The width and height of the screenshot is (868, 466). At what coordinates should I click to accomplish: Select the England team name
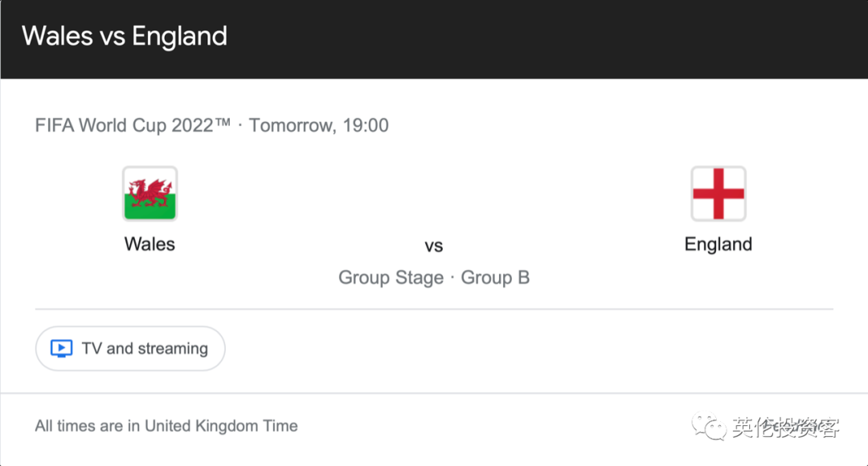coord(718,244)
